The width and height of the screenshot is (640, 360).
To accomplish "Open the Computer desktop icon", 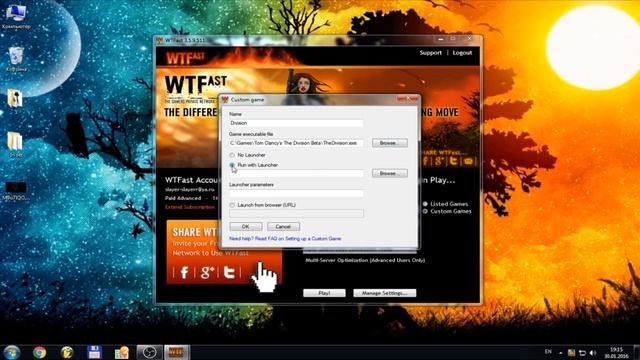I will click(x=16, y=16).
